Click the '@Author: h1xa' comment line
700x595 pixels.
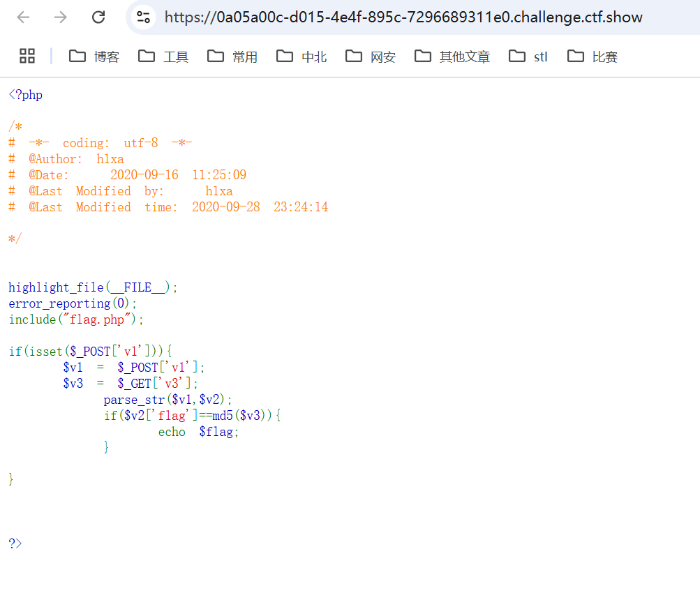tap(66, 159)
